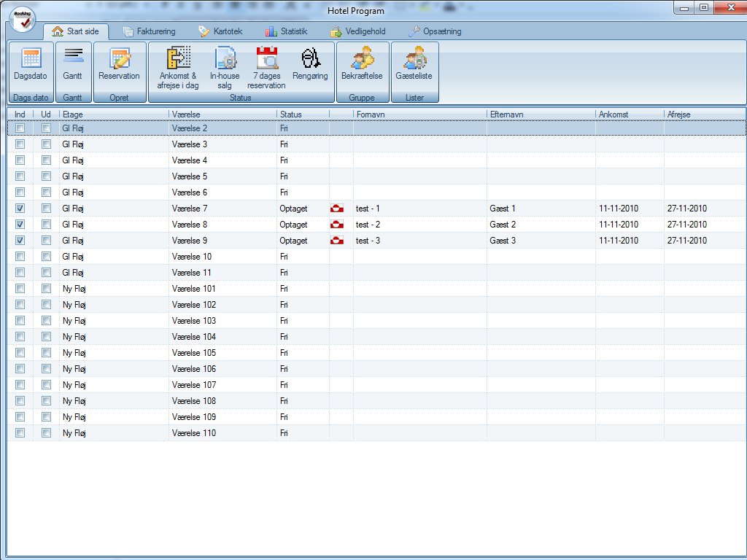Show 7 dages reservation
Viewport: 747px width, 560px height.
click(x=266, y=68)
